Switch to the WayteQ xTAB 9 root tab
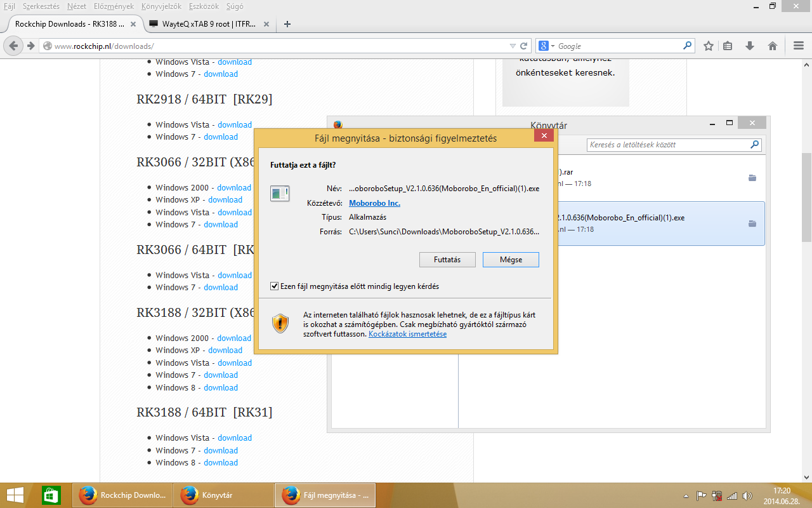The width and height of the screenshot is (812, 508). (202, 24)
